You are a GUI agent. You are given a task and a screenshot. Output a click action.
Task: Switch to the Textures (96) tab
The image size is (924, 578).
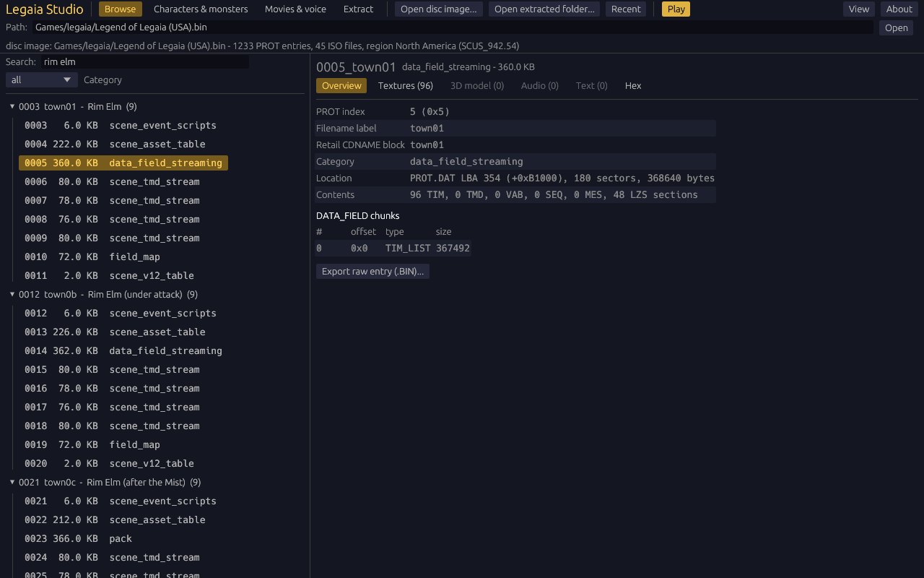pyautogui.click(x=406, y=85)
